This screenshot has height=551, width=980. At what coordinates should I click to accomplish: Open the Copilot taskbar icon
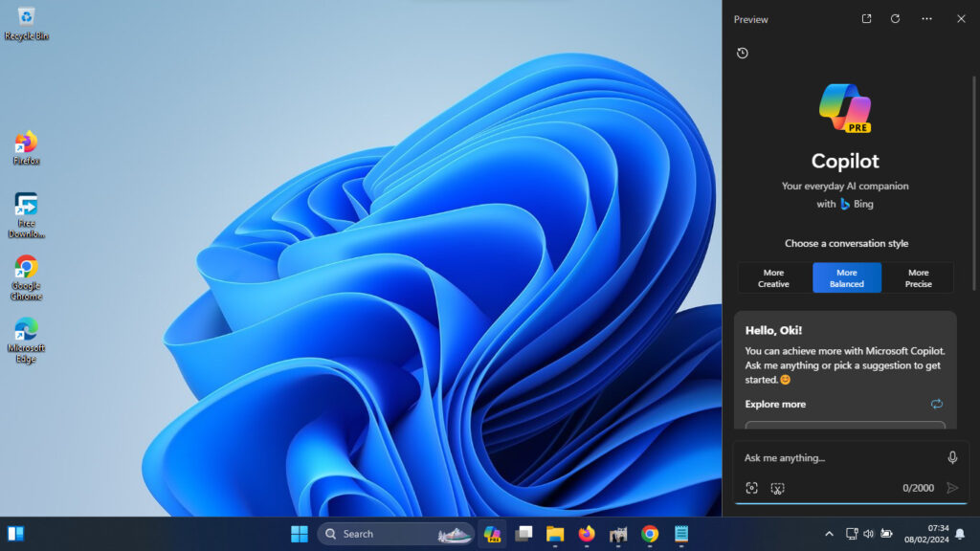[493, 534]
